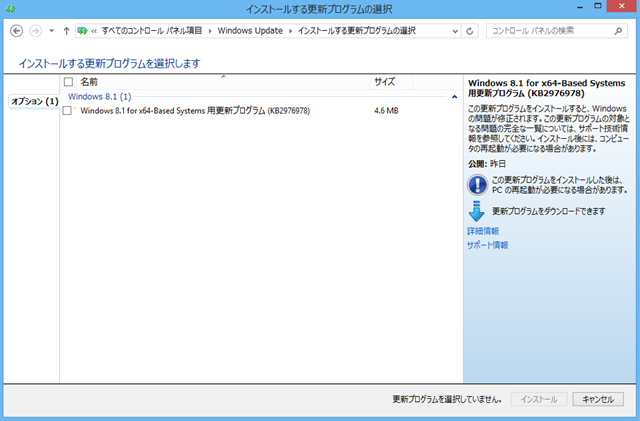
Task: Select the Windows Update breadcrumb
Action: [x=250, y=31]
